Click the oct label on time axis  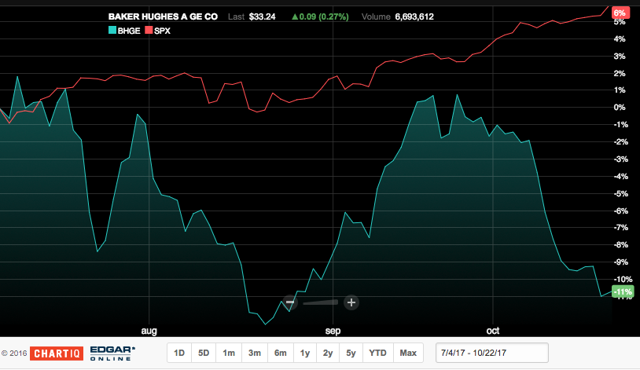(493, 330)
